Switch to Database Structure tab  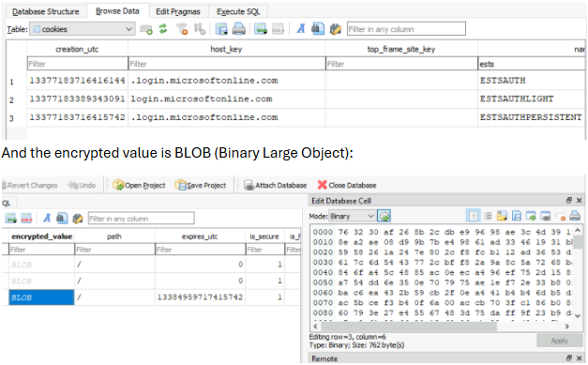[x=46, y=11]
